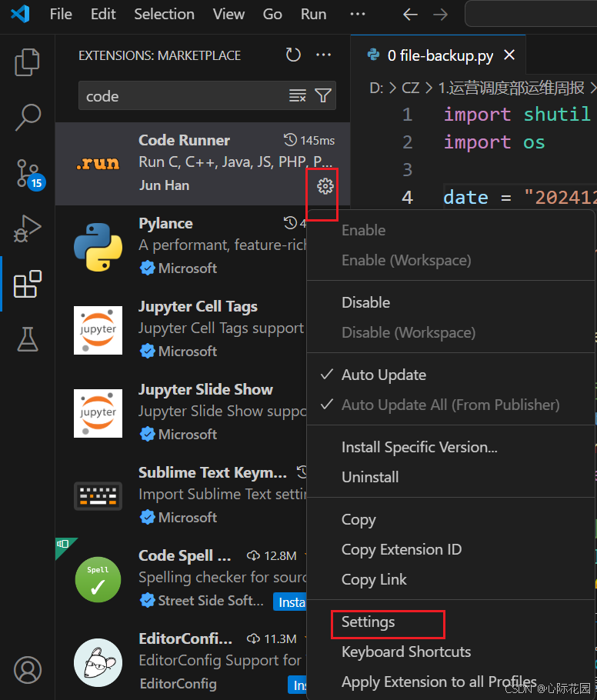The image size is (597, 700).
Task: Click the 'EXTENSIONS: MARKETPLACE' panel header
Action: pos(159,55)
